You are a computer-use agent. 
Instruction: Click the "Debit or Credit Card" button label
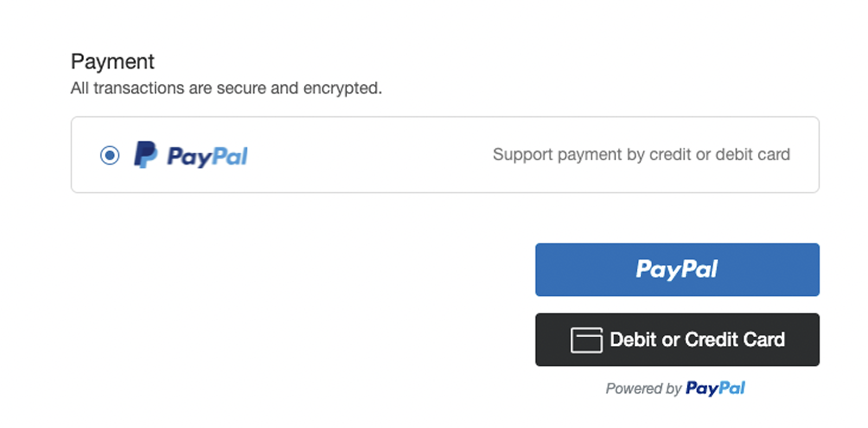[697, 340]
